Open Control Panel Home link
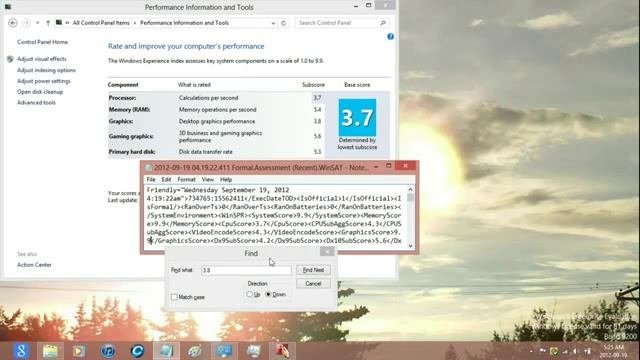 coord(42,42)
